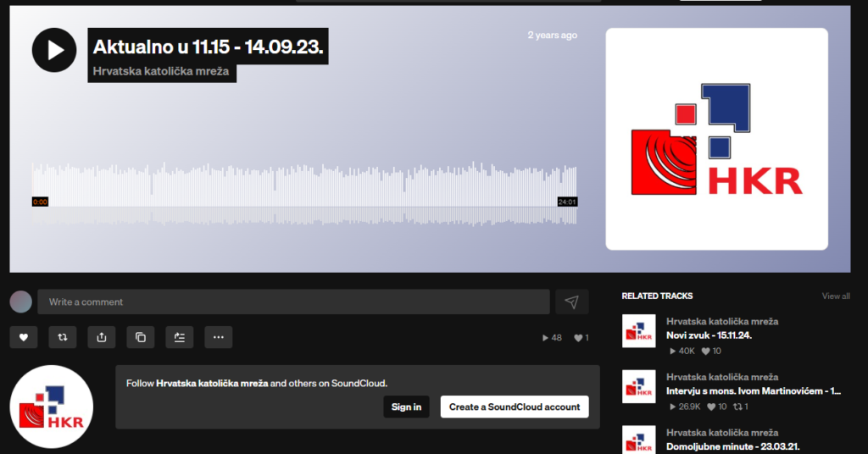Screen dimensions: 868x454
Task: Click the Write a comment field
Action: click(x=293, y=302)
